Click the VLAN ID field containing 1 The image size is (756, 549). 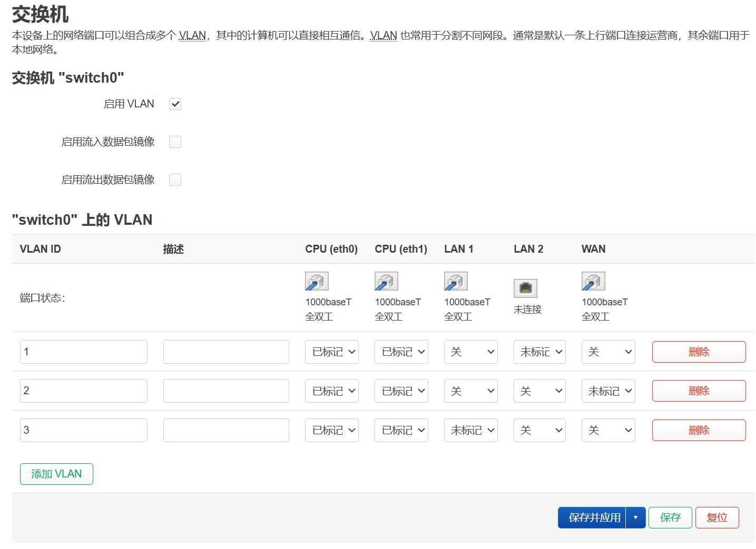coord(84,352)
